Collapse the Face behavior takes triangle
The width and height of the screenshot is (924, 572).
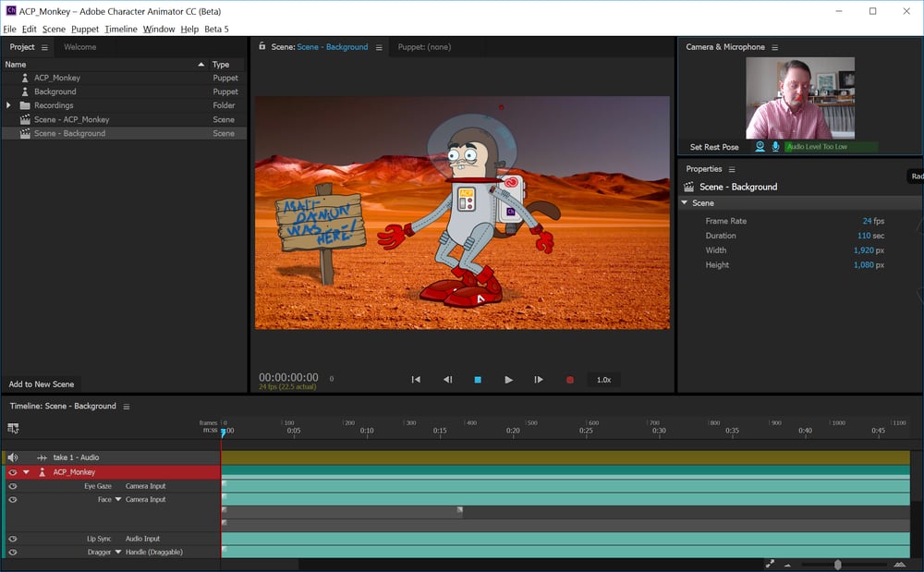(118, 500)
